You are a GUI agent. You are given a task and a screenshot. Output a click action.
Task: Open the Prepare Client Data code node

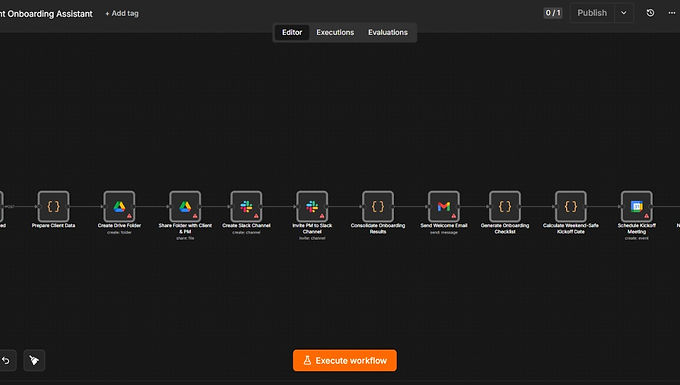point(53,206)
